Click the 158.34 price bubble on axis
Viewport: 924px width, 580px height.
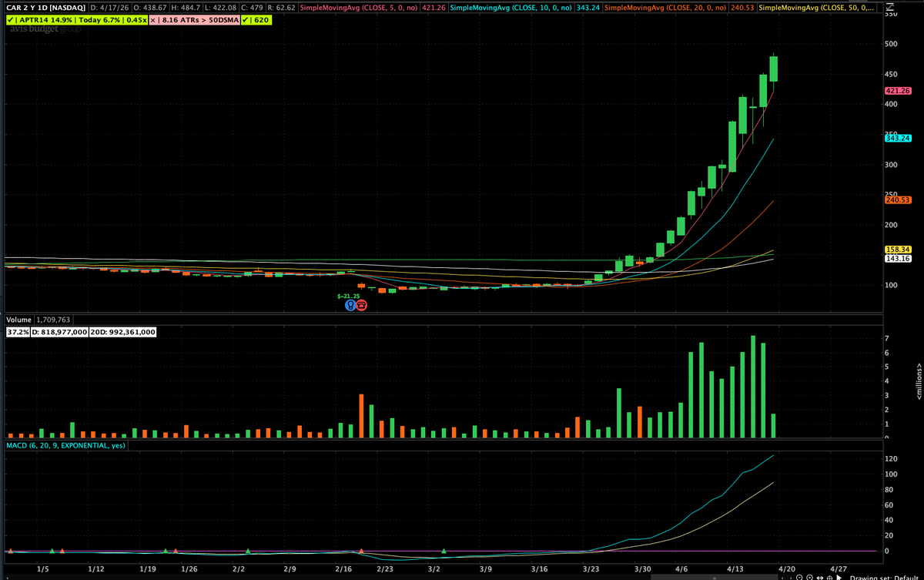[x=899, y=250]
